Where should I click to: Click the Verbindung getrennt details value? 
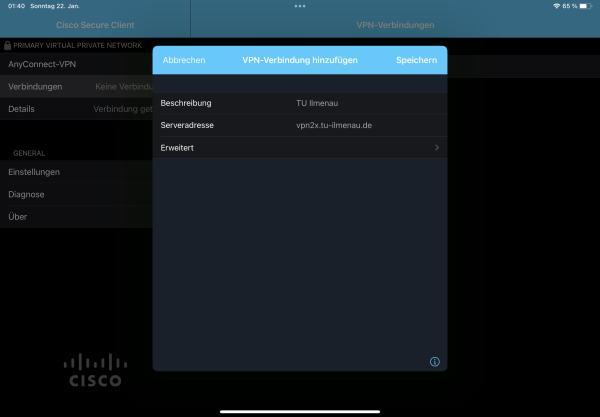(123, 109)
